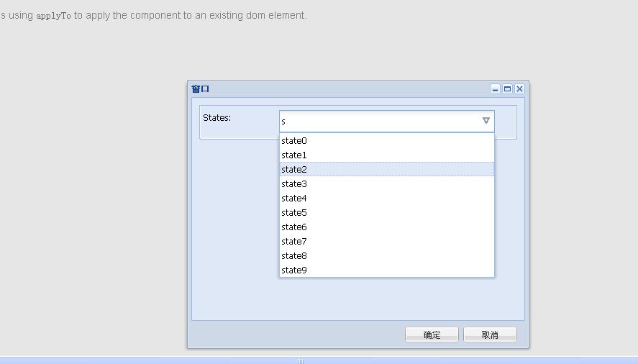Minimize the 窗口 dialog window
The height and width of the screenshot is (364, 638).
coord(495,88)
